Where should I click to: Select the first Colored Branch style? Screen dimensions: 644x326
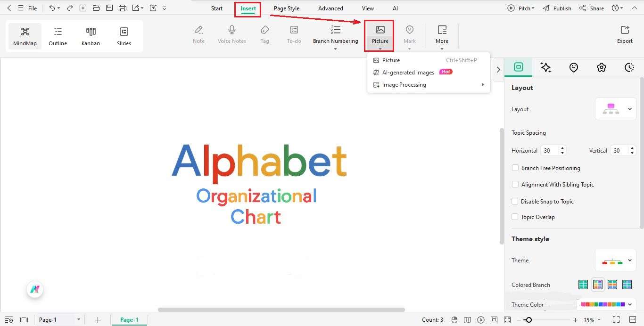[583, 285]
